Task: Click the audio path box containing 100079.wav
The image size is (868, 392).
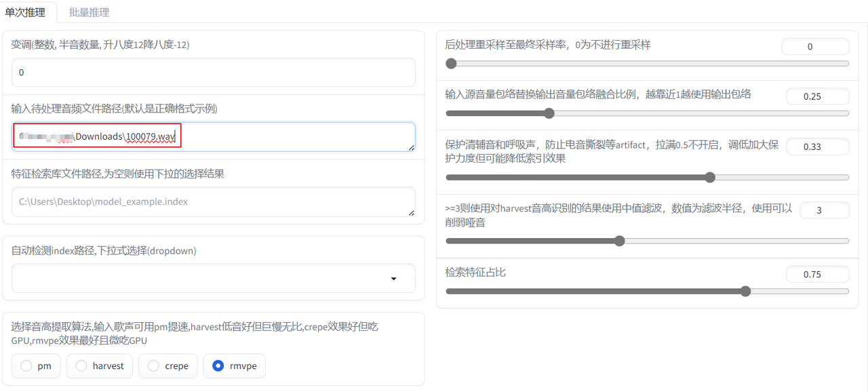Action: tap(213, 137)
